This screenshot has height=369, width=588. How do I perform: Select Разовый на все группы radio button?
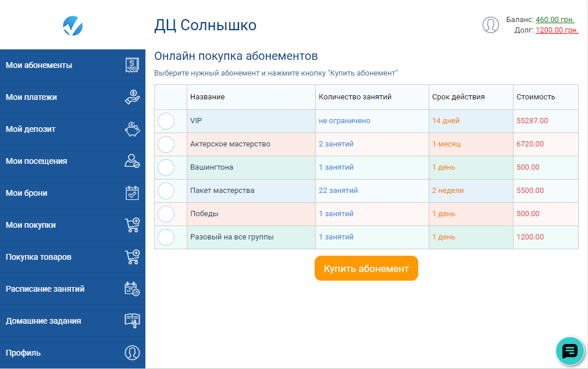[166, 237]
